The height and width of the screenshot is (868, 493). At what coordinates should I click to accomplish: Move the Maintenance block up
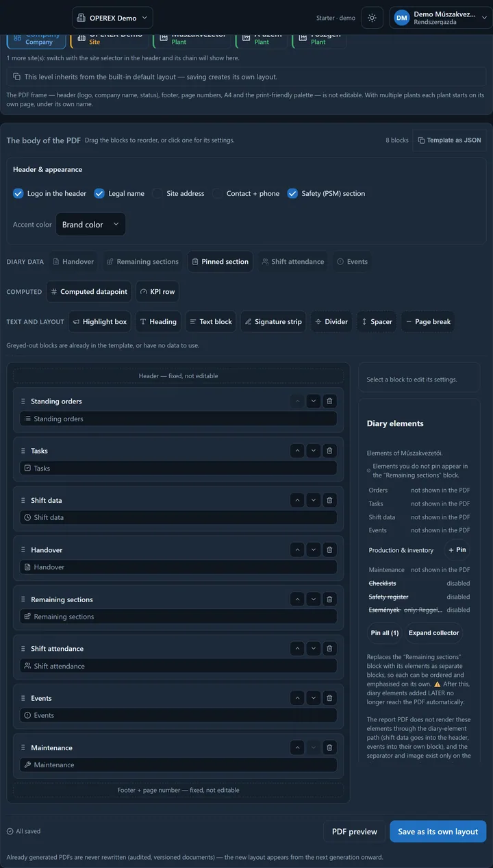297,747
